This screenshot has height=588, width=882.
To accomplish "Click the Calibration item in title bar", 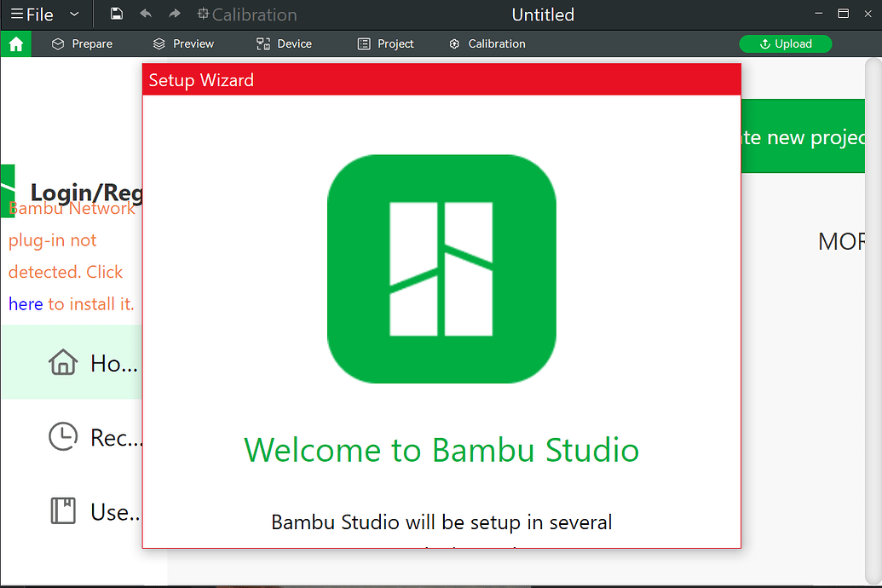I will (247, 14).
